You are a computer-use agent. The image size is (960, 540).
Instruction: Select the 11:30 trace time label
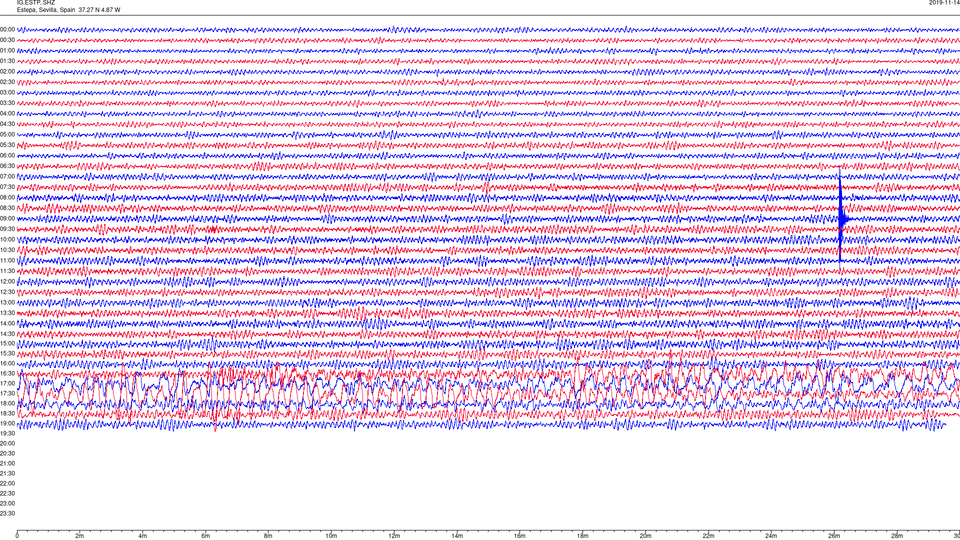[7, 271]
